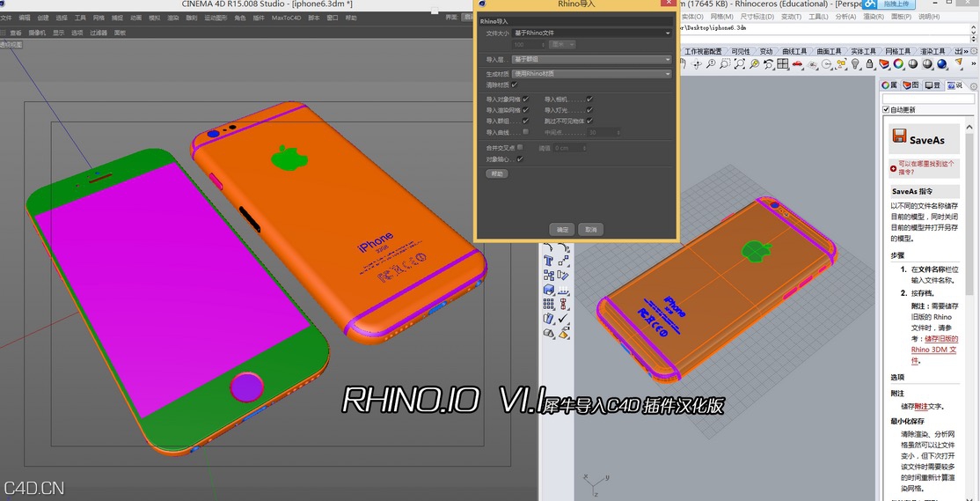This screenshot has width=980, height=501.
Task: Click the 帮助 button in import dialog
Action: click(497, 173)
